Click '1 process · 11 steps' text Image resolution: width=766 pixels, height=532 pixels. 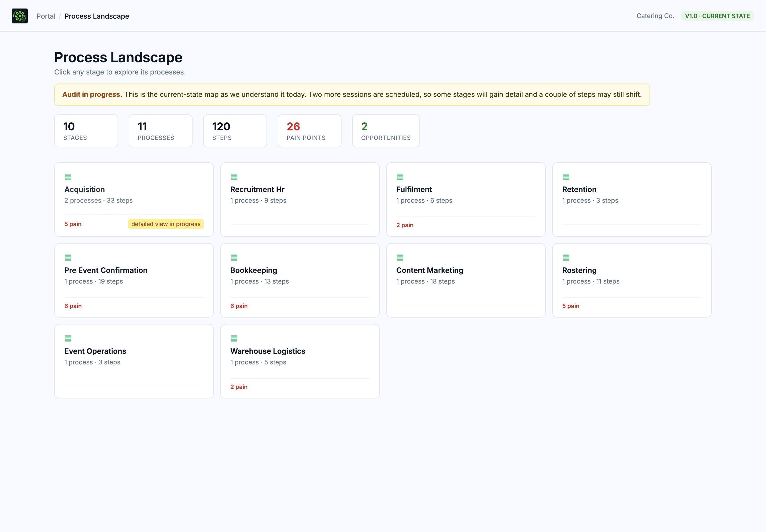click(x=591, y=281)
